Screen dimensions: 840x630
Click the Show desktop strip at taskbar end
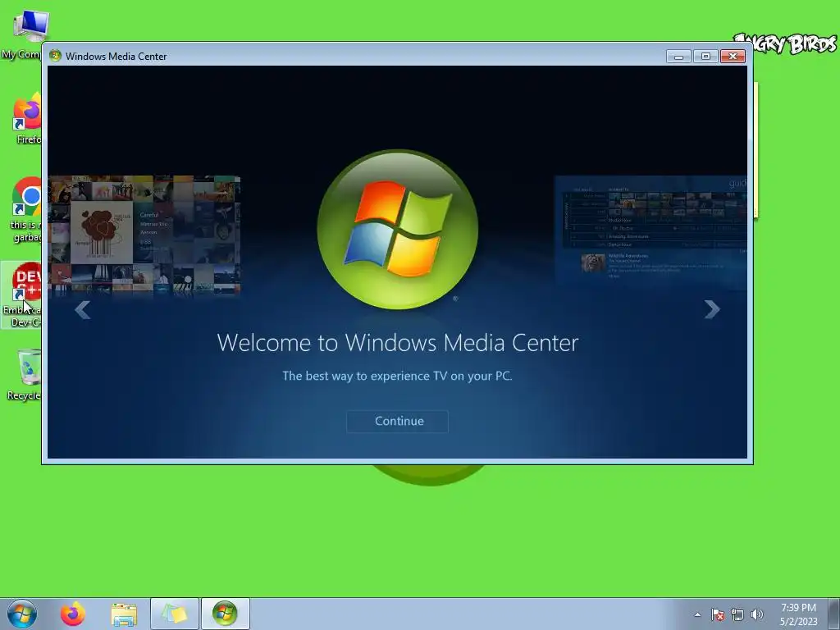pyautogui.click(x=833, y=614)
